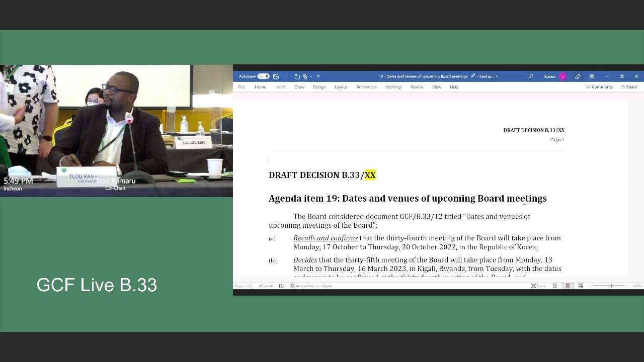Image resolution: width=644 pixels, height=362 pixels.
Task: Click the proofing check icon in status bar
Action: (281, 286)
